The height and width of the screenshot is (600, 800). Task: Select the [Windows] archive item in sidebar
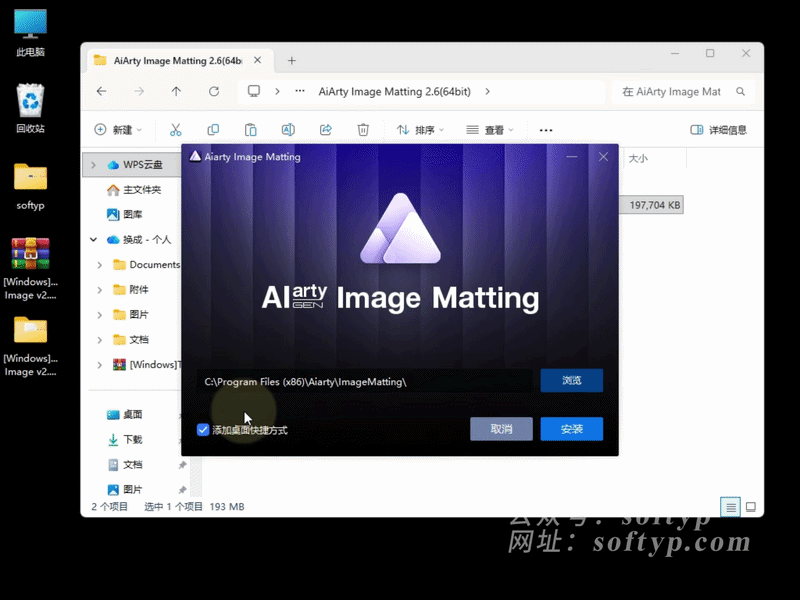pyautogui.click(x=147, y=364)
